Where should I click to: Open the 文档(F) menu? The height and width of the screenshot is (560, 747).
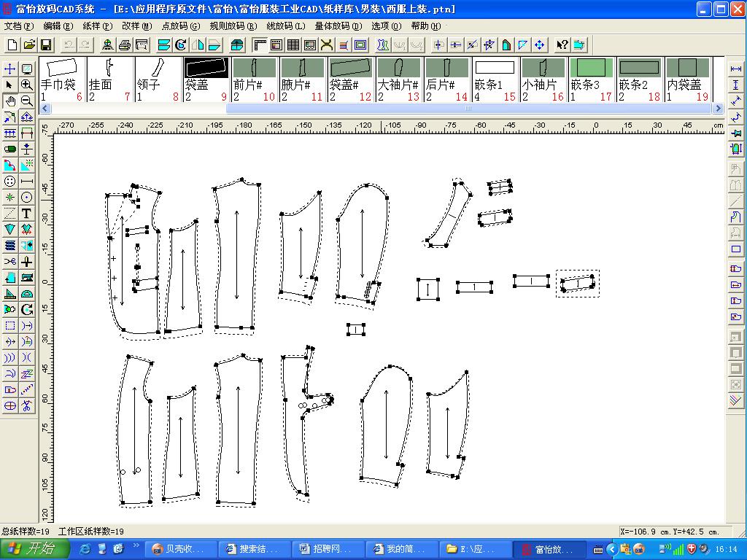(x=19, y=26)
